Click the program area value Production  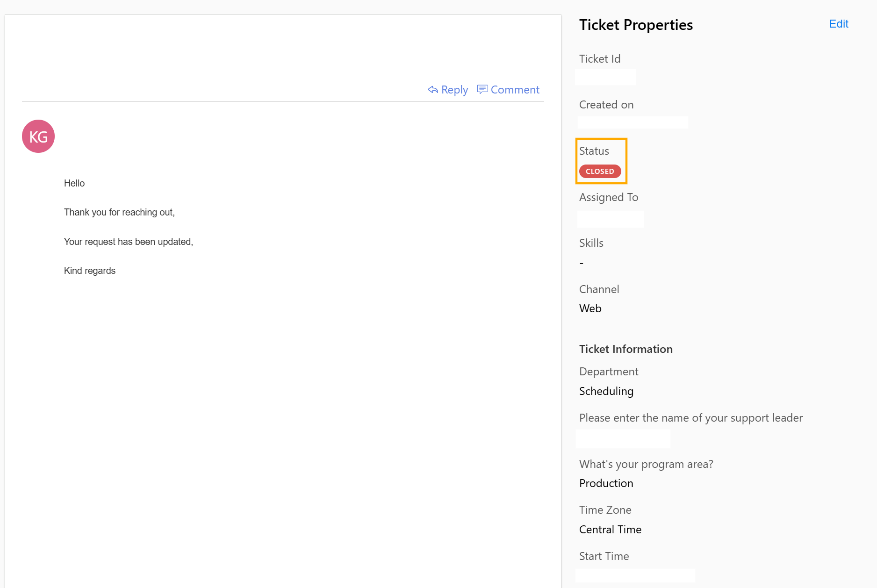[606, 483]
